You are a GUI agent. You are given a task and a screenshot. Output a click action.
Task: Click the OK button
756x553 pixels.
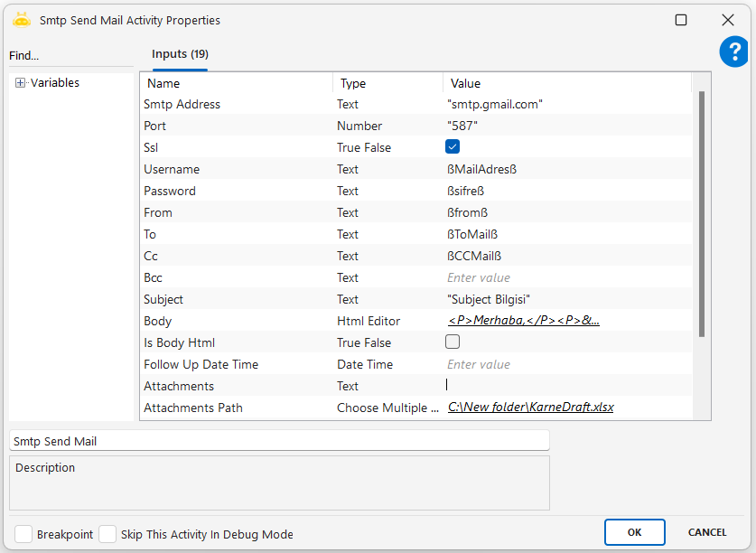[x=634, y=532]
